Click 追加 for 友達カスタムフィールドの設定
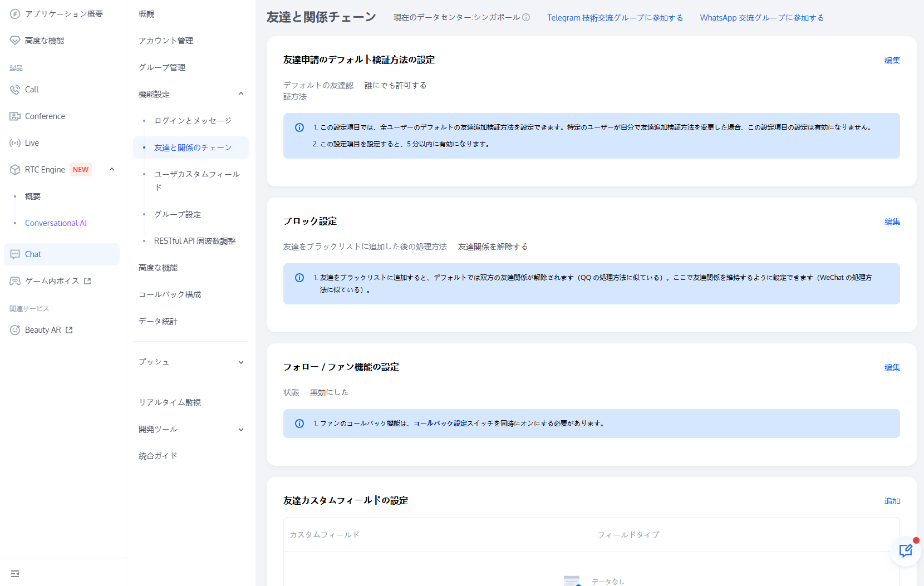Image resolution: width=924 pixels, height=586 pixels. pyautogui.click(x=892, y=501)
